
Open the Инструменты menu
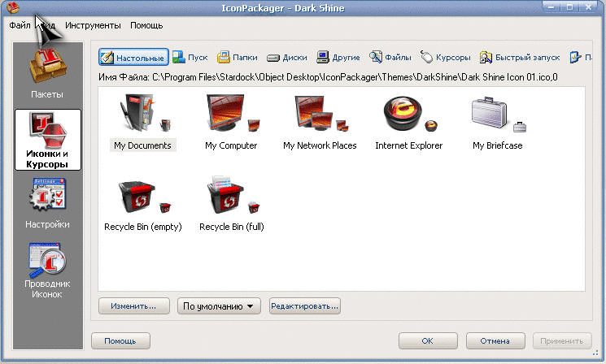coord(93,25)
